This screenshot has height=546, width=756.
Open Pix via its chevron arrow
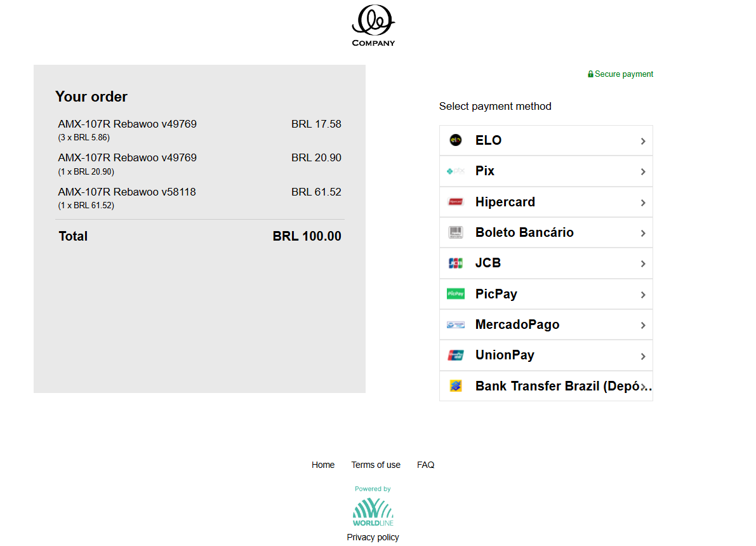click(x=643, y=171)
